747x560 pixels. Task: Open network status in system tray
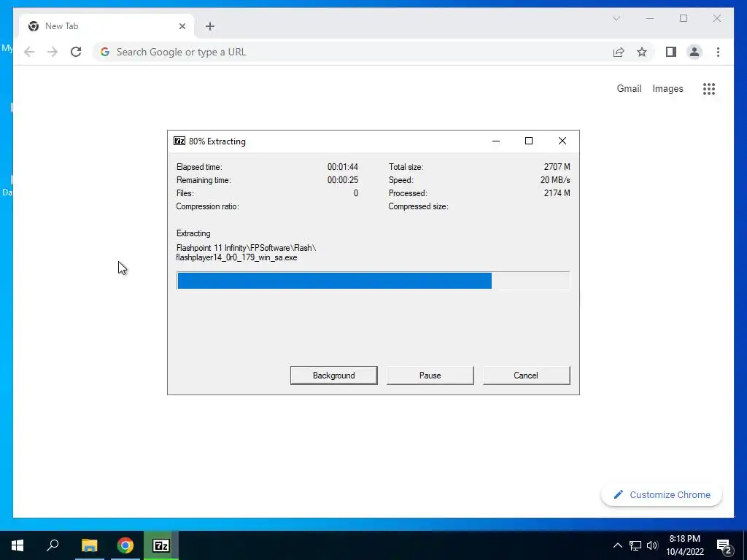(x=635, y=545)
